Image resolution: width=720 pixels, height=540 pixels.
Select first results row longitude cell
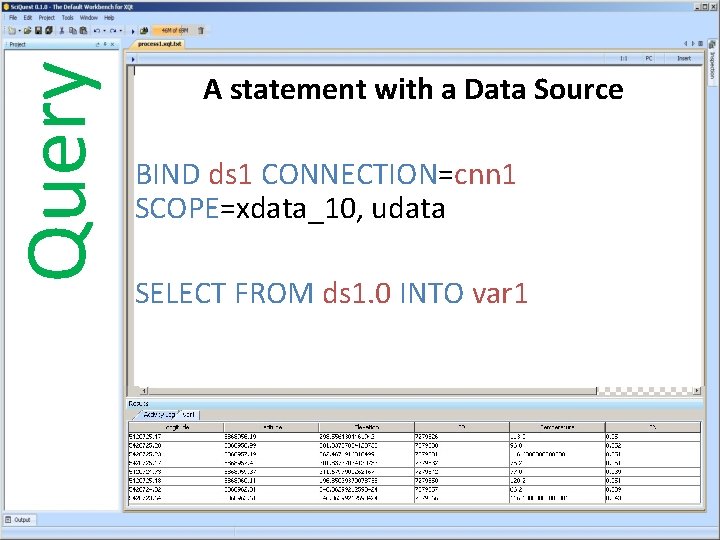pyautogui.click(x=176, y=437)
